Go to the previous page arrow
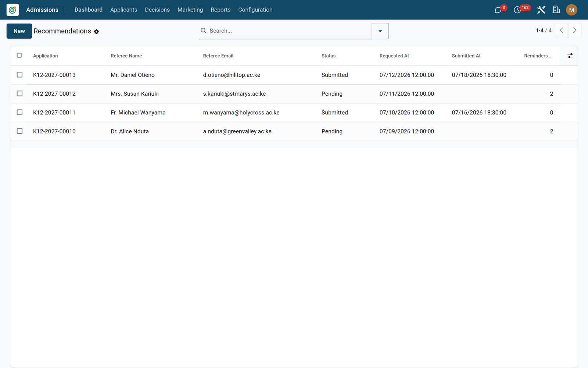 [x=561, y=31]
